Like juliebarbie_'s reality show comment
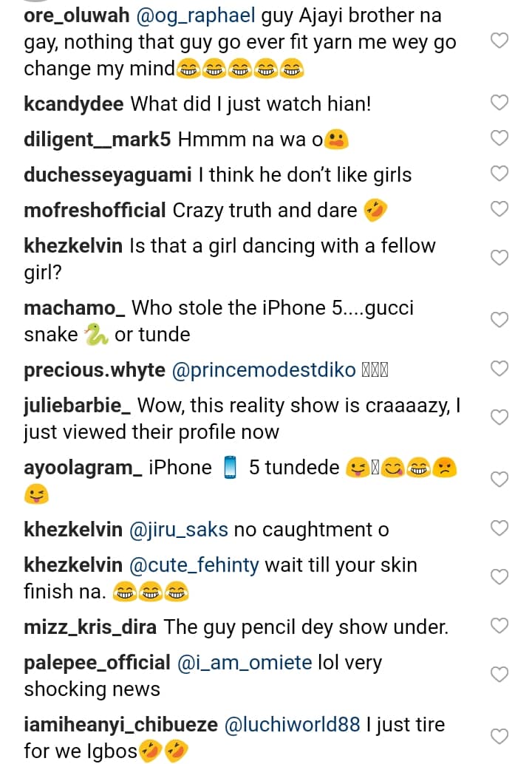This screenshot has width=532, height=764. [499, 417]
